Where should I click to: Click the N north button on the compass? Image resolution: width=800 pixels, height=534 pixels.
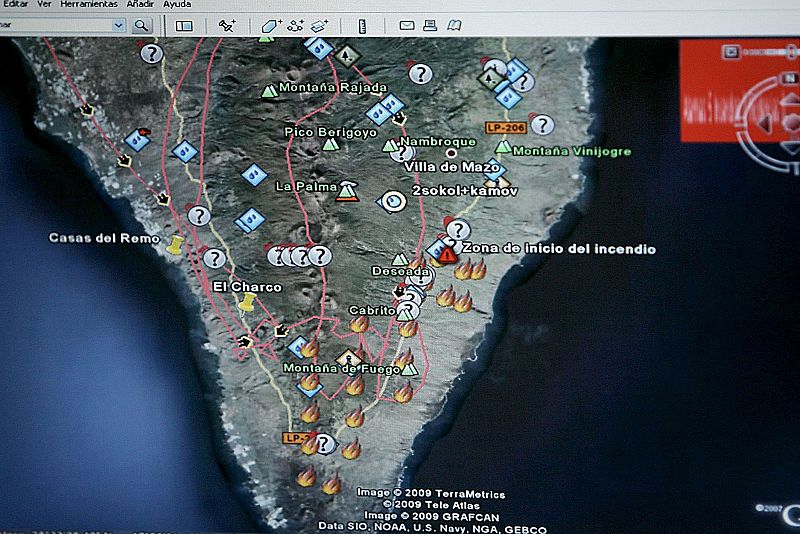click(x=790, y=78)
